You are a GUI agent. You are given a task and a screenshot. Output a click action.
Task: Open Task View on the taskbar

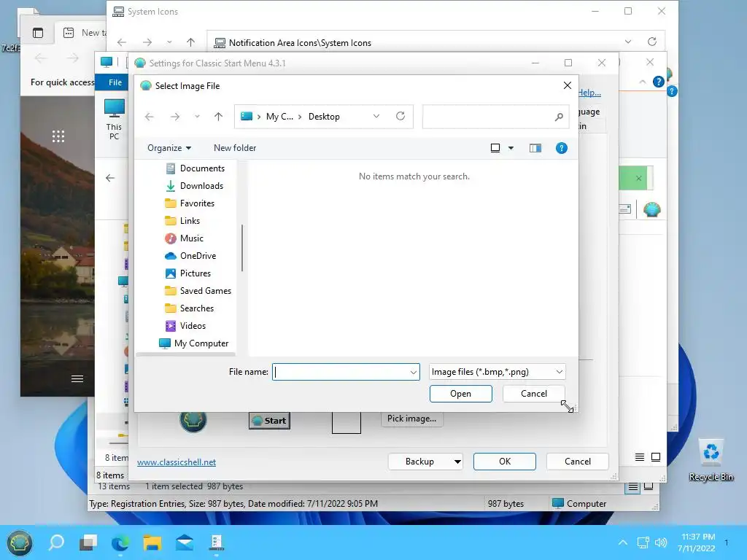pos(88,542)
